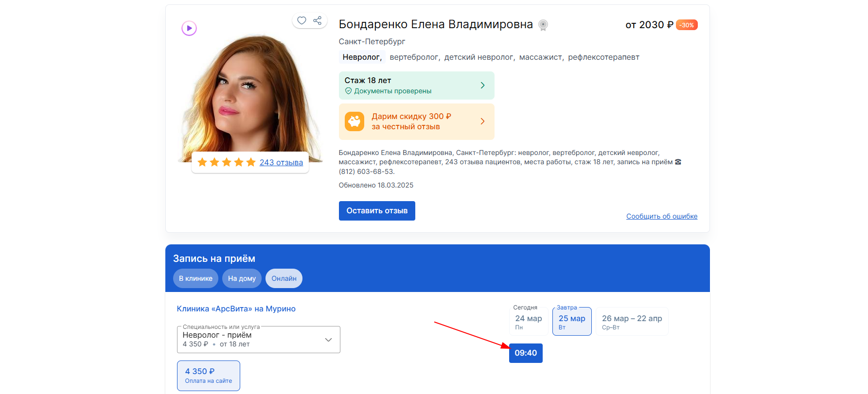The width and height of the screenshot is (868, 394).
Task: Click the -30% discount badge
Action: 687,25
